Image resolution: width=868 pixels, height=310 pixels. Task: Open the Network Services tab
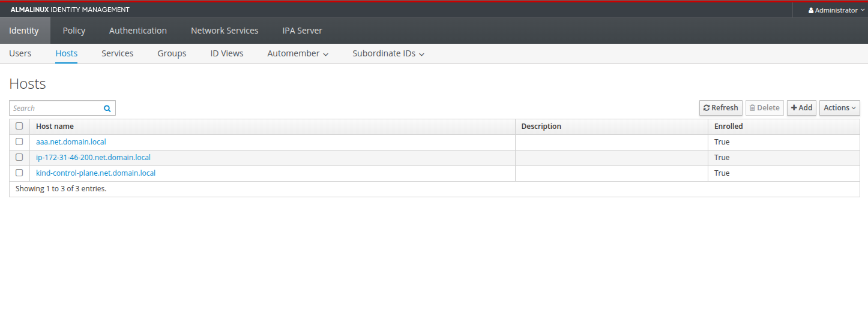pyautogui.click(x=225, y=31)
